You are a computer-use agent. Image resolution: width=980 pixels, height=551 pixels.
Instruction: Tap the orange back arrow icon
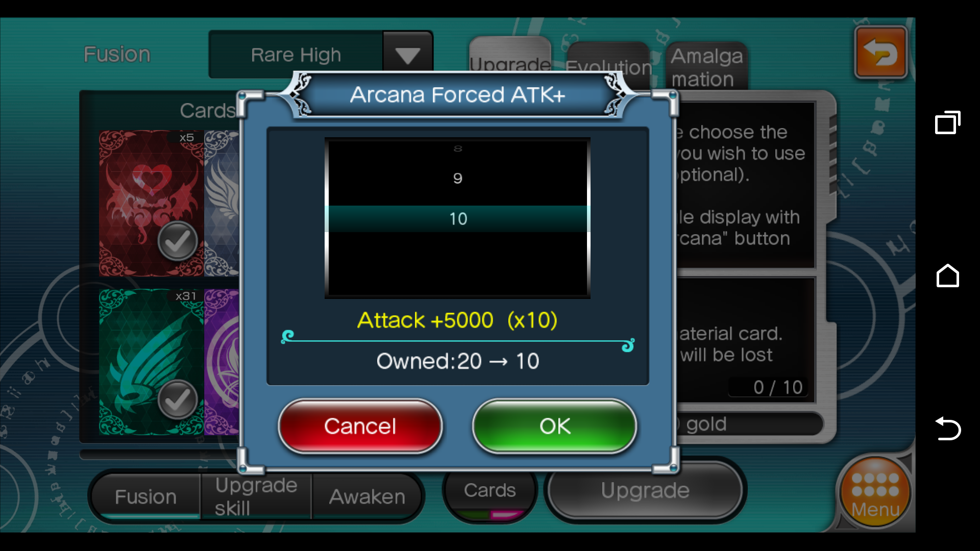coord(880,53)
